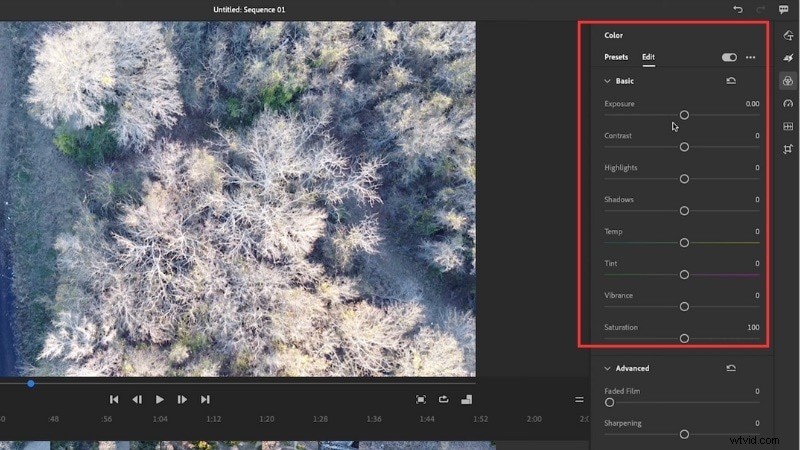Open the Color panel more options menu
800x450 pixels.
point(751,57)
